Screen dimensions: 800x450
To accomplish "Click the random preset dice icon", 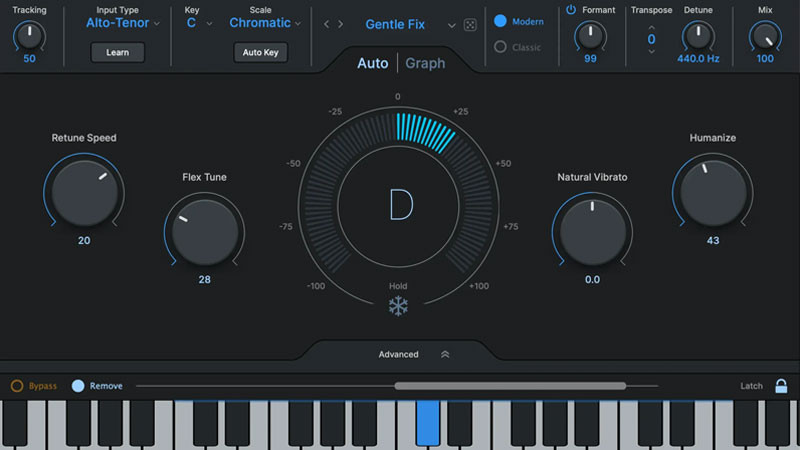I will [x=470, y=24].
